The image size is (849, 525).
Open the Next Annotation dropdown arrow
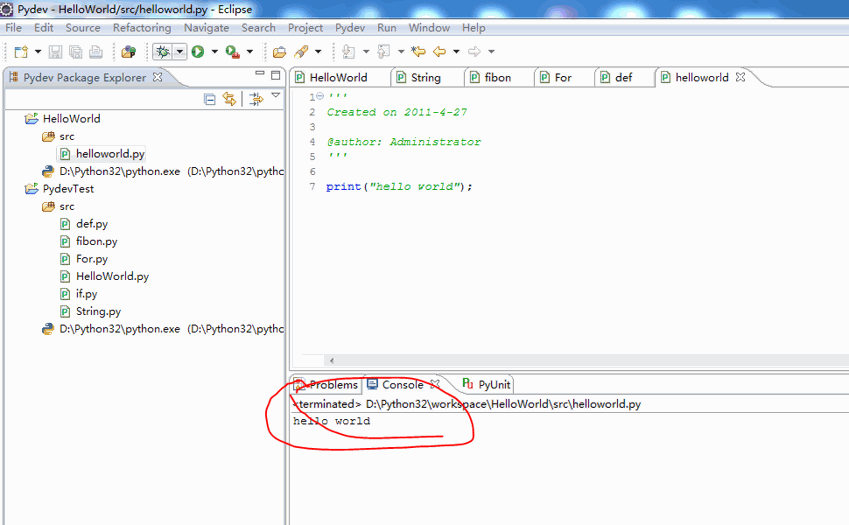click(366, 52)
